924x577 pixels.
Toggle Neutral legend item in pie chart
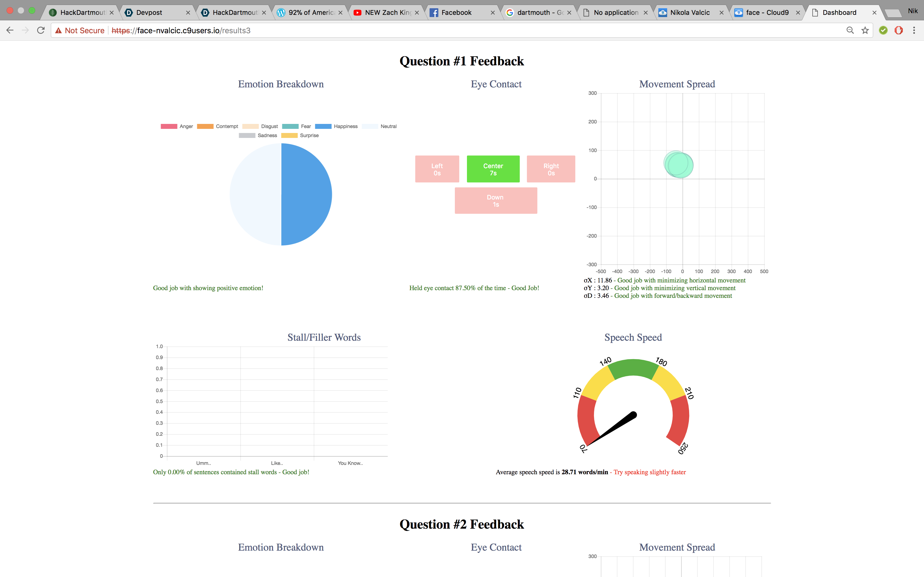click(x=379, y=126)
